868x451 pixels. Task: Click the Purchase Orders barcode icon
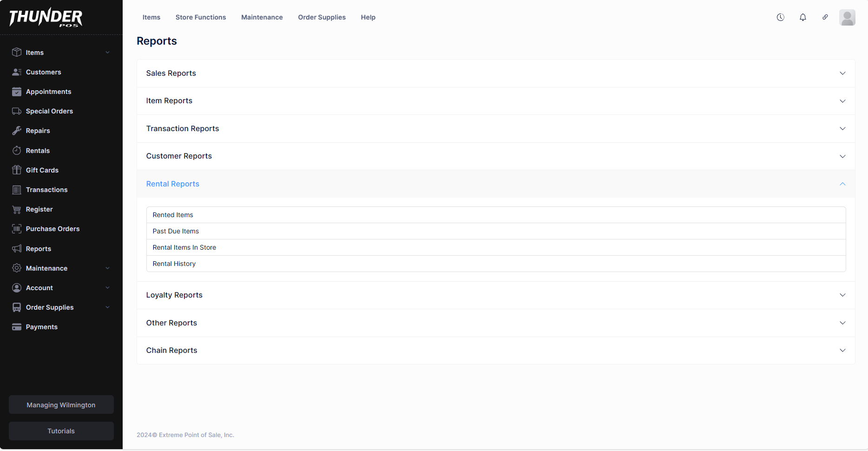(x=17, y=229)
